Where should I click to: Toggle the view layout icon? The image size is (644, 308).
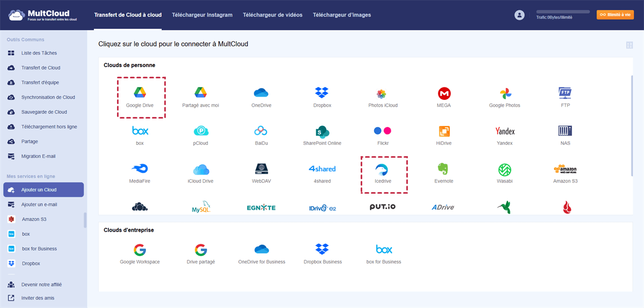629,45
